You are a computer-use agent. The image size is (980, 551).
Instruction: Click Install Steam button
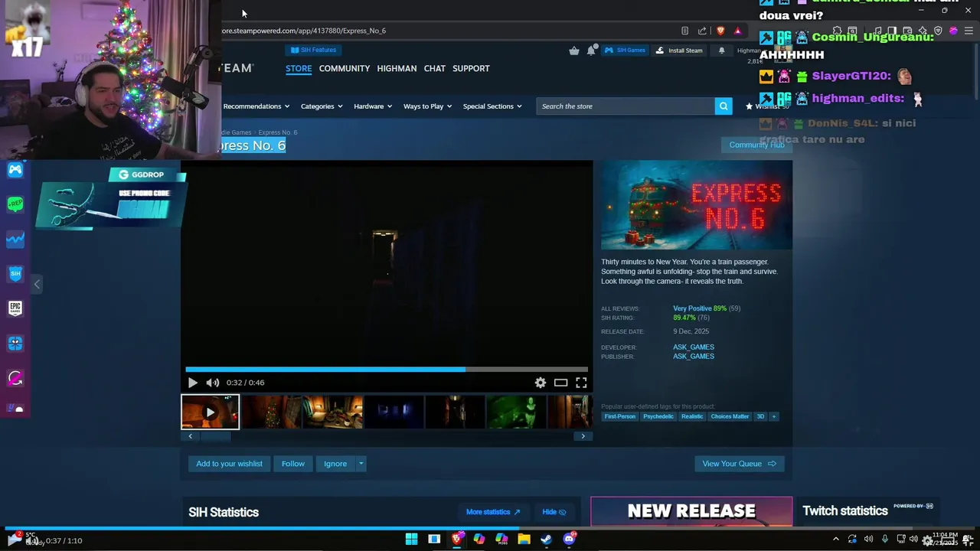(x=679, y=51)
